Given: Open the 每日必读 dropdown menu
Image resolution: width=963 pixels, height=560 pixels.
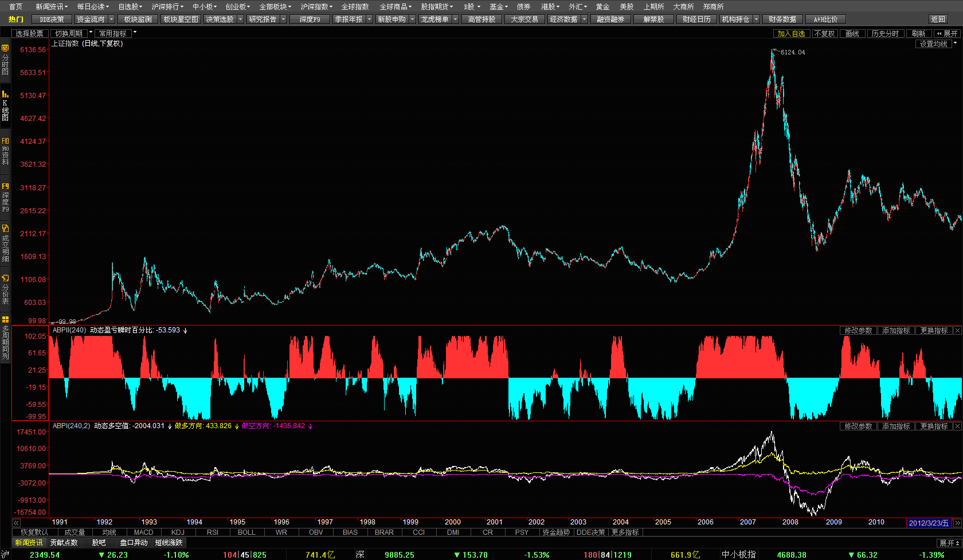Looking at the screenshot, I should click(93, 7).
